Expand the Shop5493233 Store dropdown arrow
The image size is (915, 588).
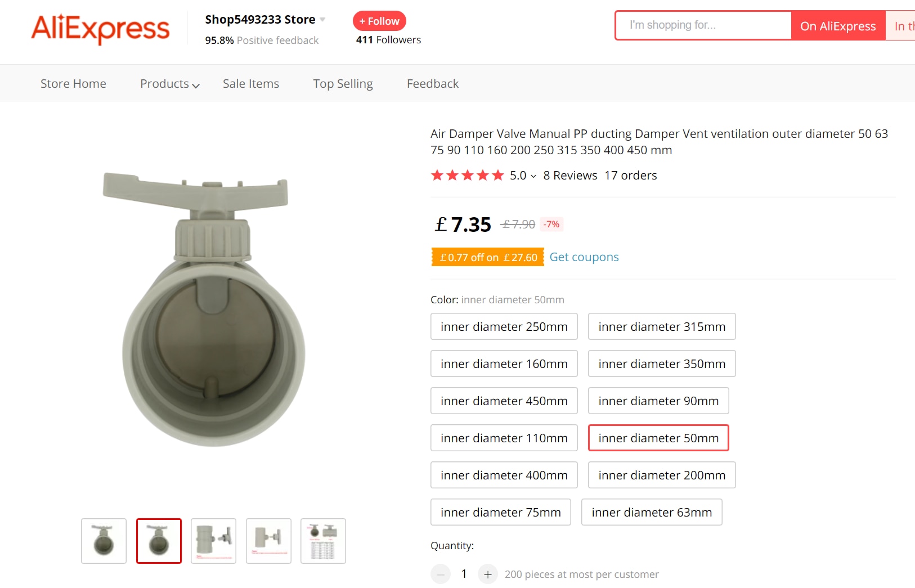click(322, 20)
